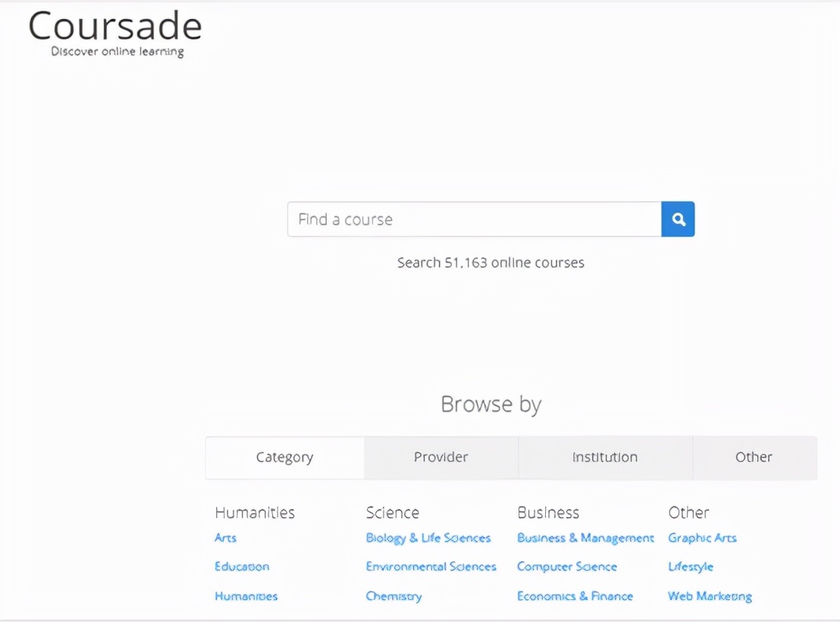Focus the Find a course search field
Image resolution: width=840 pixels, height=622 pixels.
click(475, 219)
